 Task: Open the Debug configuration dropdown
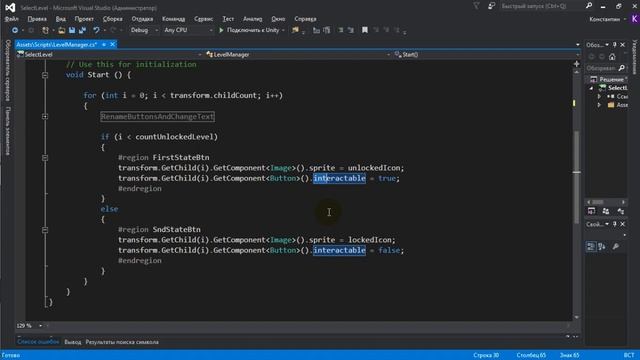156,31
